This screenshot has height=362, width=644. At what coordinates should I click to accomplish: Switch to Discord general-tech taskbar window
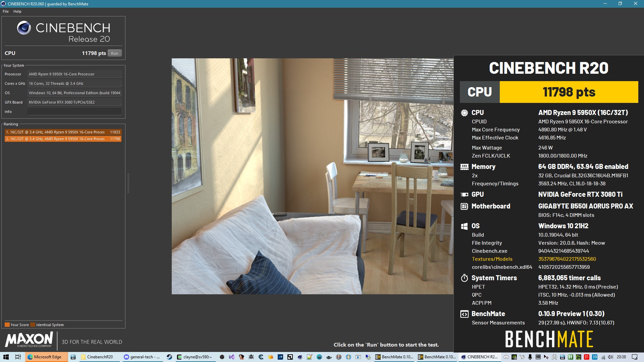(142, 357)
